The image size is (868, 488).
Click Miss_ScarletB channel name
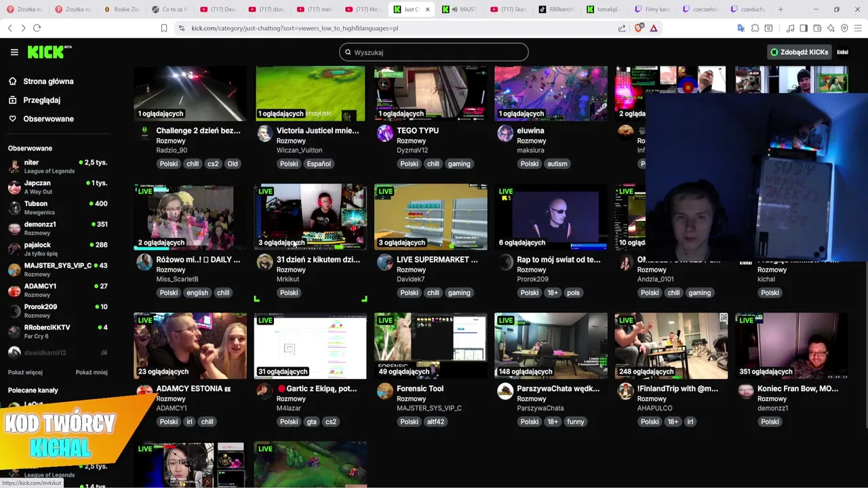pos(177,279)
